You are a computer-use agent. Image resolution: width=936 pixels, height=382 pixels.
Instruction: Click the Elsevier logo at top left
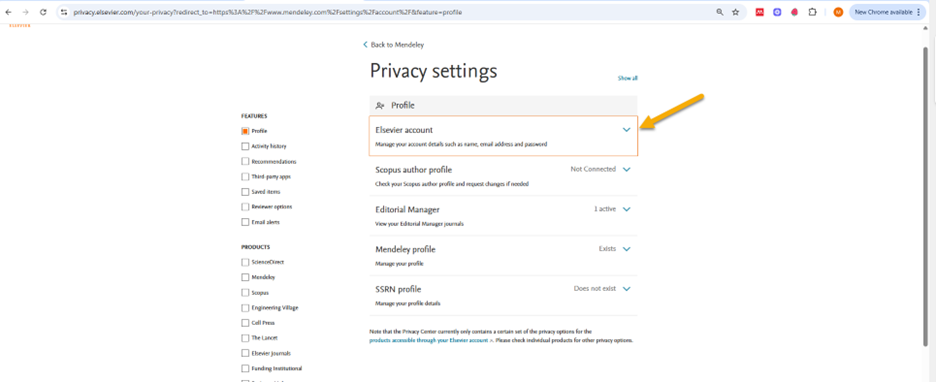[x=20, y=26]
